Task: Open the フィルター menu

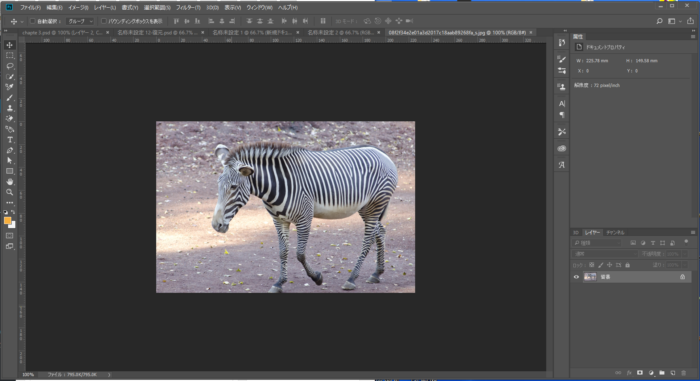Action: (x=188, y=8)
